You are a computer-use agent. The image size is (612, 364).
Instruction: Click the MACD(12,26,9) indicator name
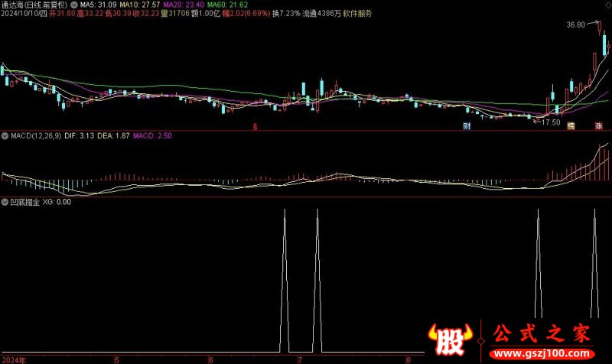36,136
